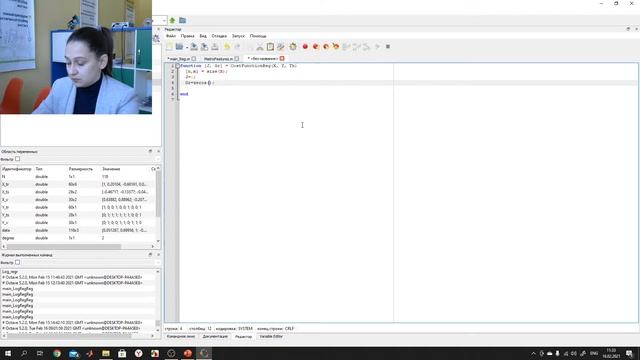Sort workspace by Размерность column
This screenshot has height=360, width=640.
click(81, 169)
